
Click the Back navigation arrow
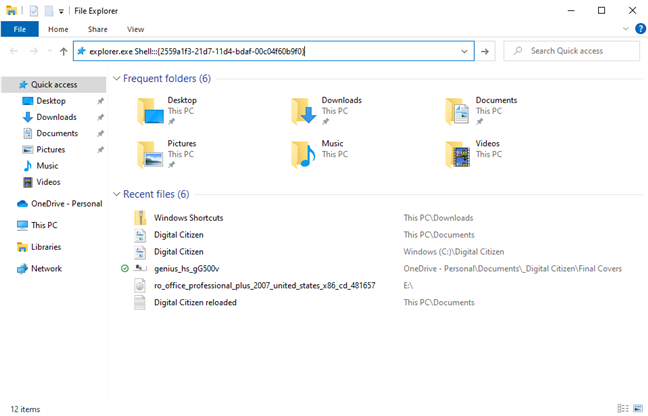tap(14, 51)
